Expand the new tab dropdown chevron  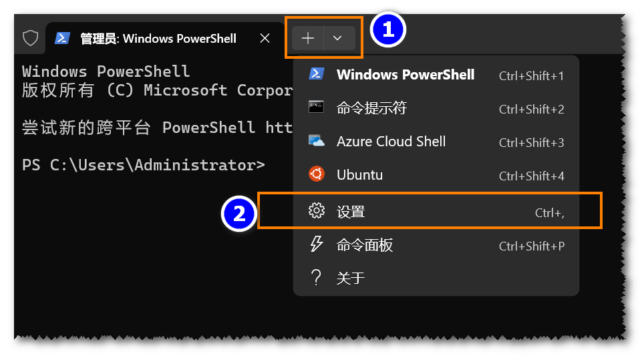tap(337, 38)
